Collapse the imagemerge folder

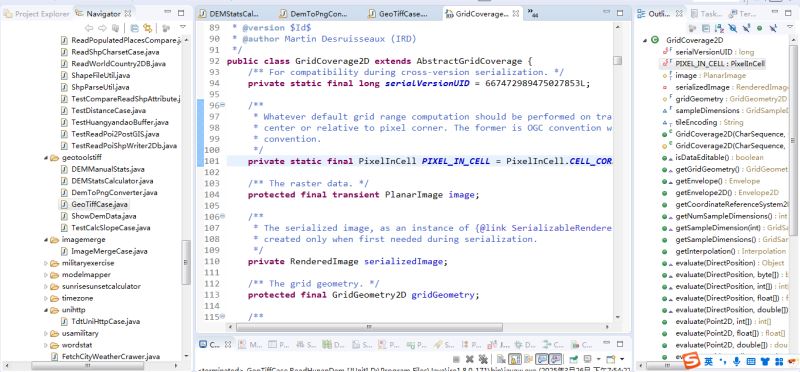[x=45, y=239]
